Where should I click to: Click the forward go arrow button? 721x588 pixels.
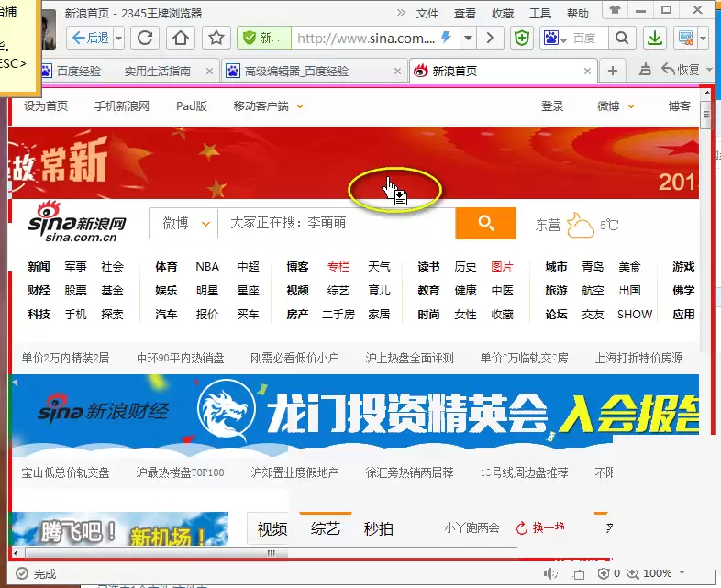(490, 38)
